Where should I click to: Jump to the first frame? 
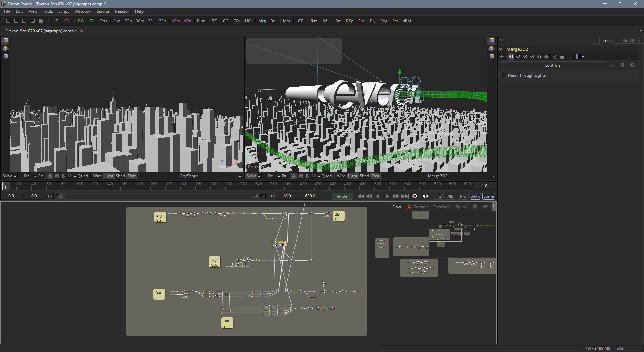click(360, 196)
